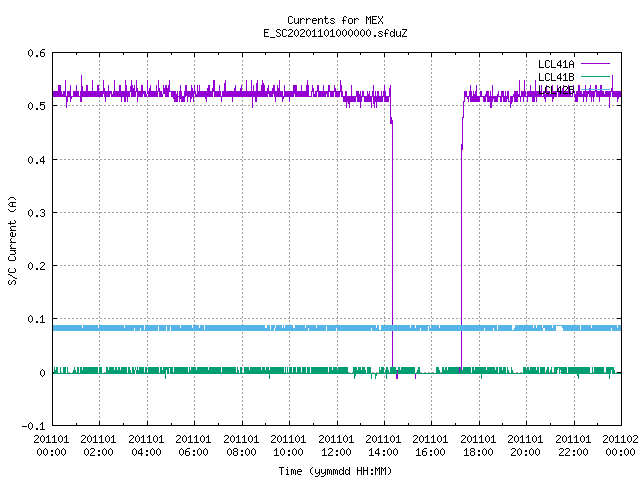The width and height of the screenshot is (640, 480).
Task: Click the 0.3 y-axis tick value
Action: click(36, 213)
